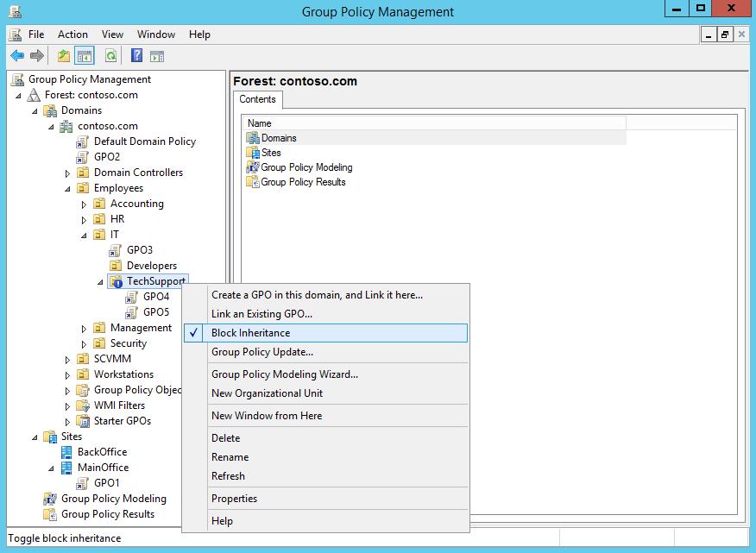The height and width of the screenshot is (553, 756).
Task: Expand the Domain Controllers node
Action: point(67,173)
